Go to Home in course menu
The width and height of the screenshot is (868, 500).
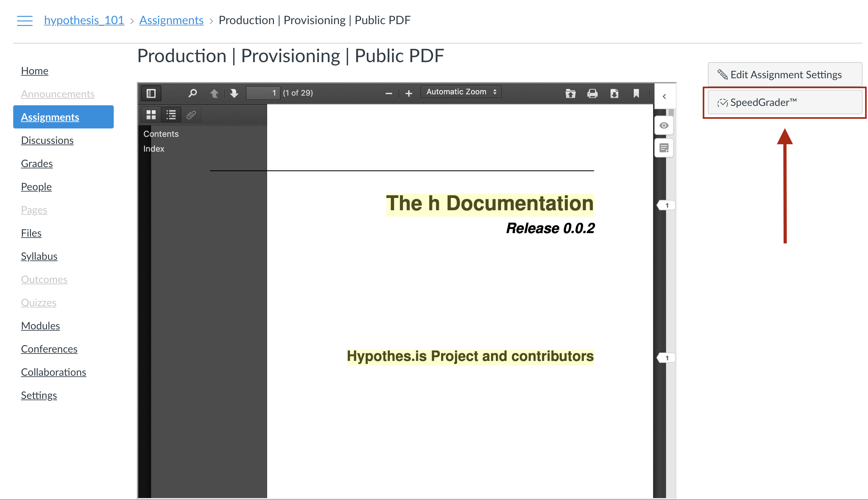point(35,71)
